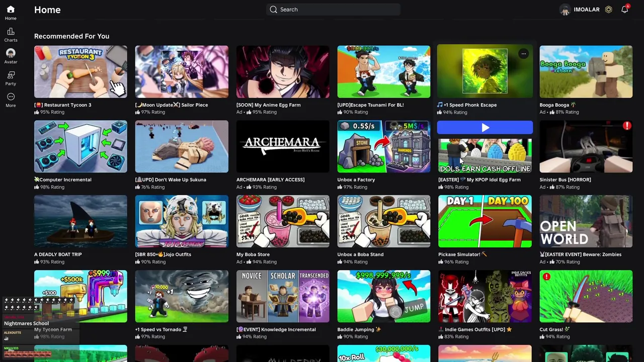Viewport: 644px width, 362px height.
Task: Open Don't Wake Up Sukuna thumbnail
Action: [x=182, y=147]
